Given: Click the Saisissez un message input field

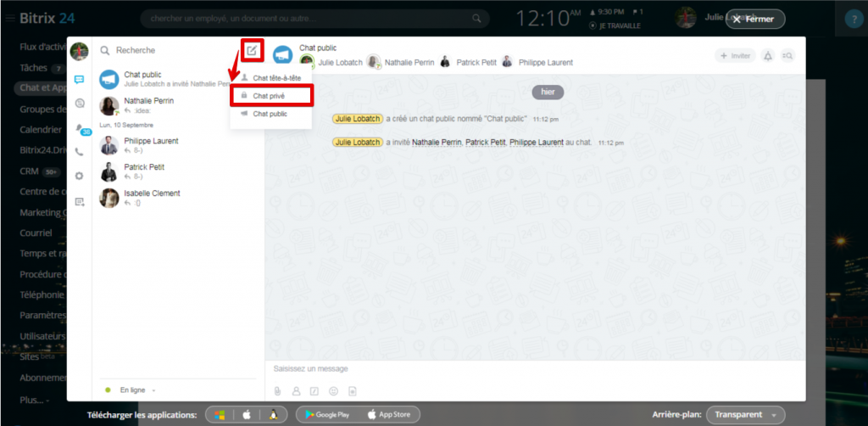Looking at the screenshot, I should [x=534, y=369].
